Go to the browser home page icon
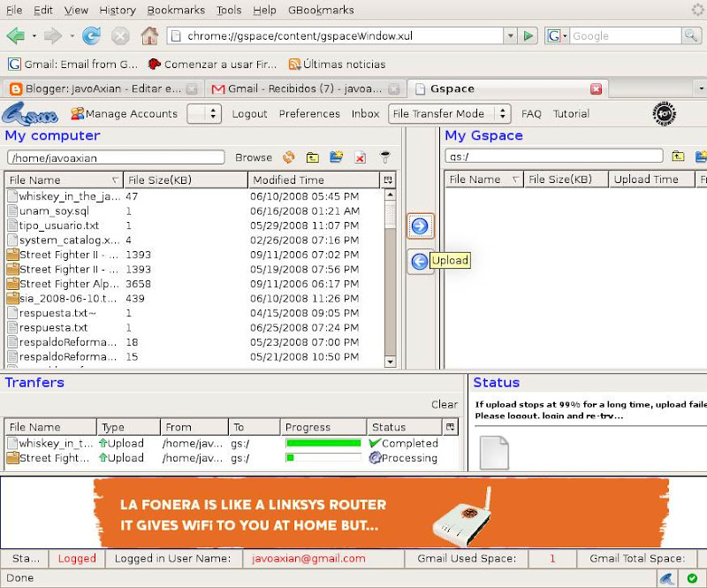The height and width of the screenshot is (588, 707). pos(149,35)
